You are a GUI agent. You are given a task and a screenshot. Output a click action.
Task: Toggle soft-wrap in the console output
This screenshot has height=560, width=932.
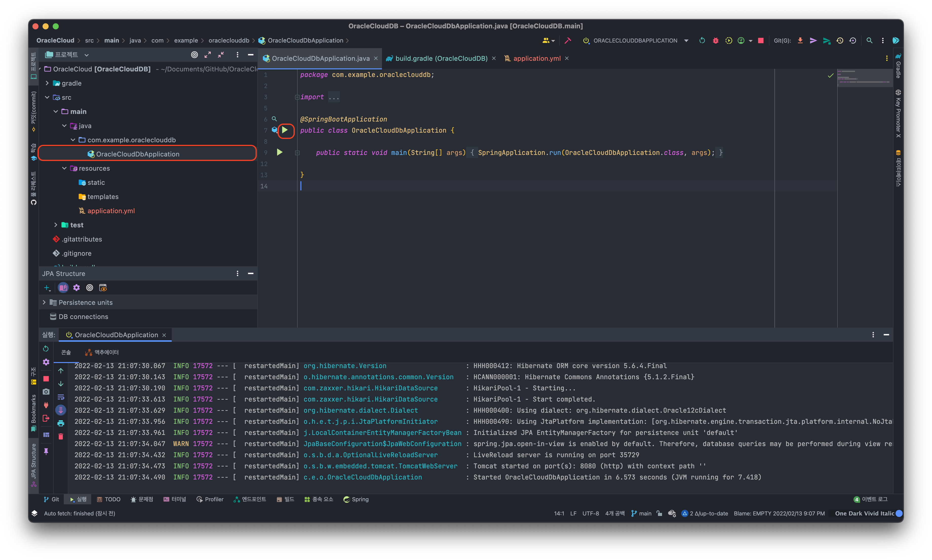coord(61,397)
